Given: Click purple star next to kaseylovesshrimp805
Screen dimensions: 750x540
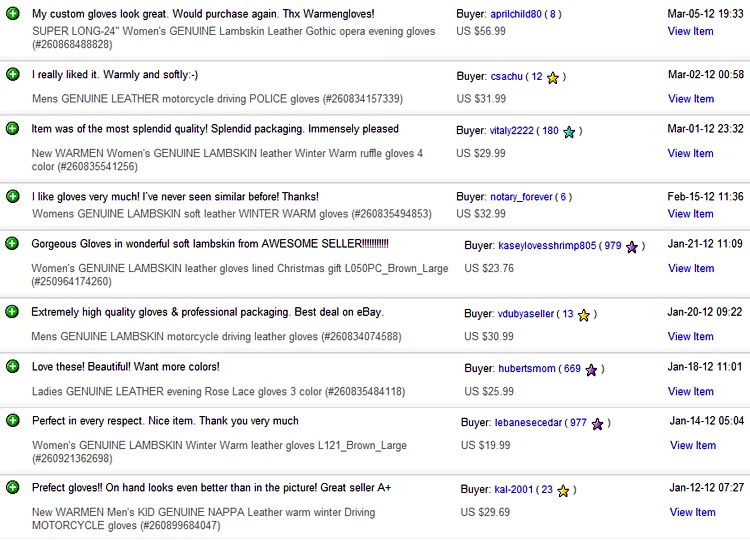Looking at the screenshot, I should tap(632, 247).
